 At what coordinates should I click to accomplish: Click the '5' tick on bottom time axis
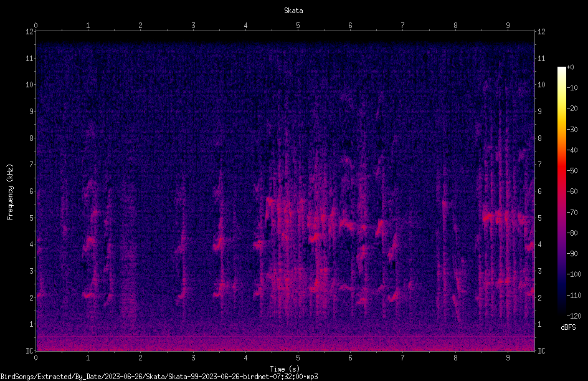[x=298, y=358]
